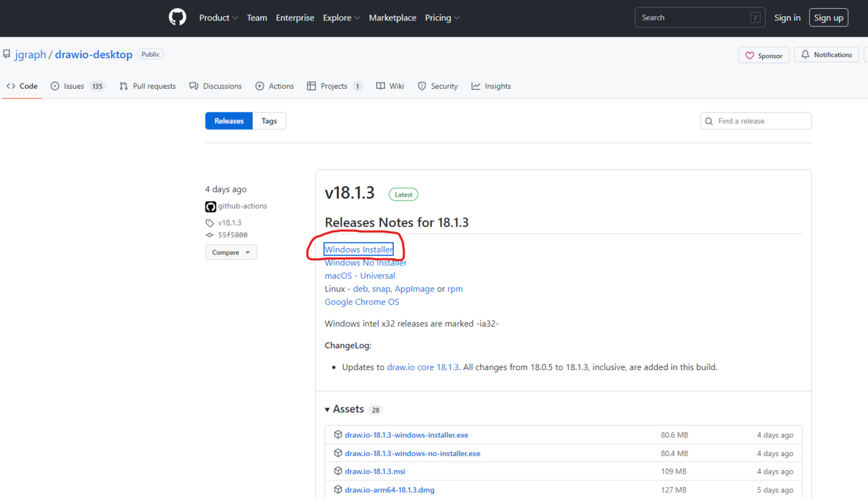
Task: Open the Issues tab
Action: [78, 86]
